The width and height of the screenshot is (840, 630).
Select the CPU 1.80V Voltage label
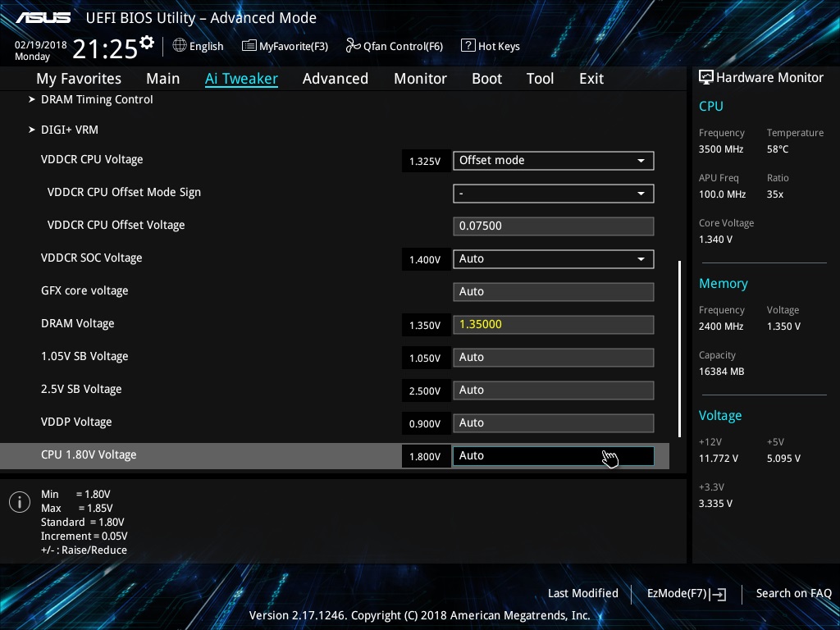(89, 454)
